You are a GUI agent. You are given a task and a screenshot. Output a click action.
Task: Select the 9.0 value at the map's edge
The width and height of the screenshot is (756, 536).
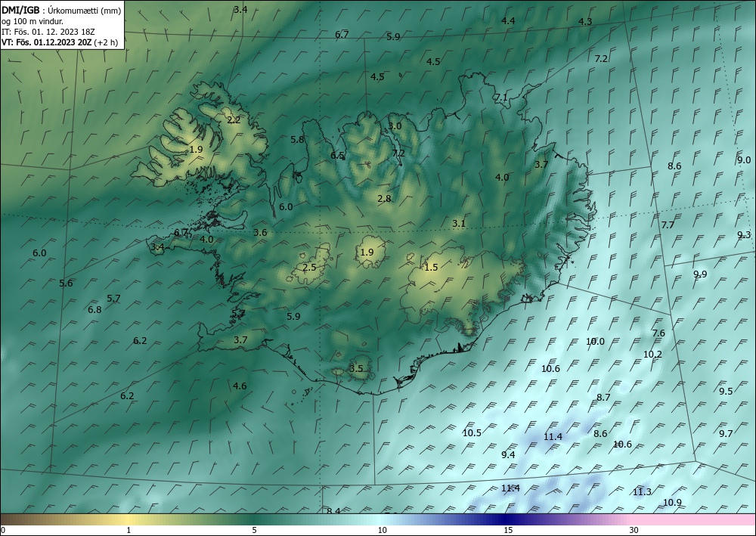coord(744,160)
